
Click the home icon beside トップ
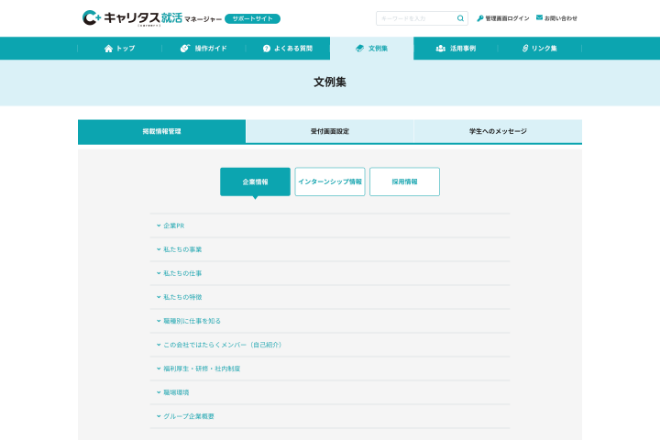point(109,48)
